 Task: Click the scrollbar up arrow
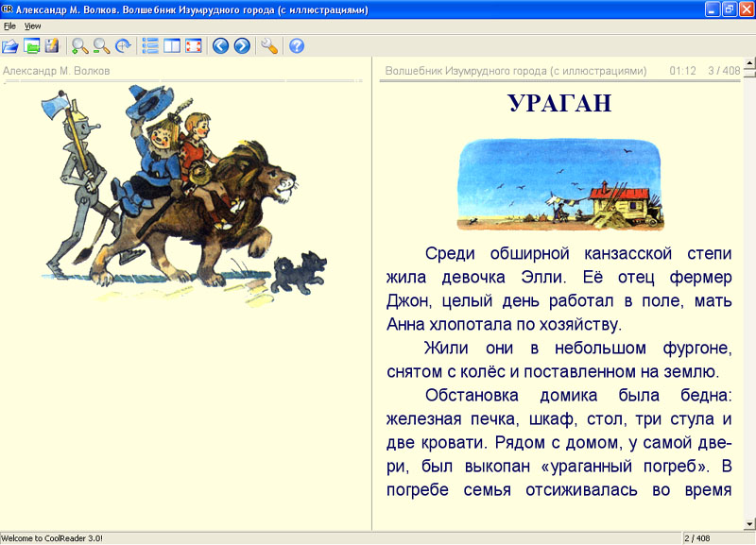749,62
